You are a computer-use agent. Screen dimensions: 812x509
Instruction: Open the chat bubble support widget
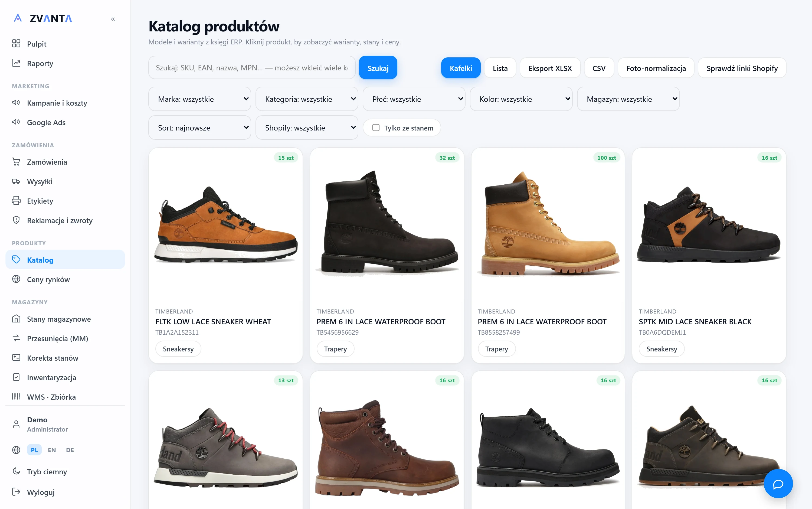pos(778,484)
